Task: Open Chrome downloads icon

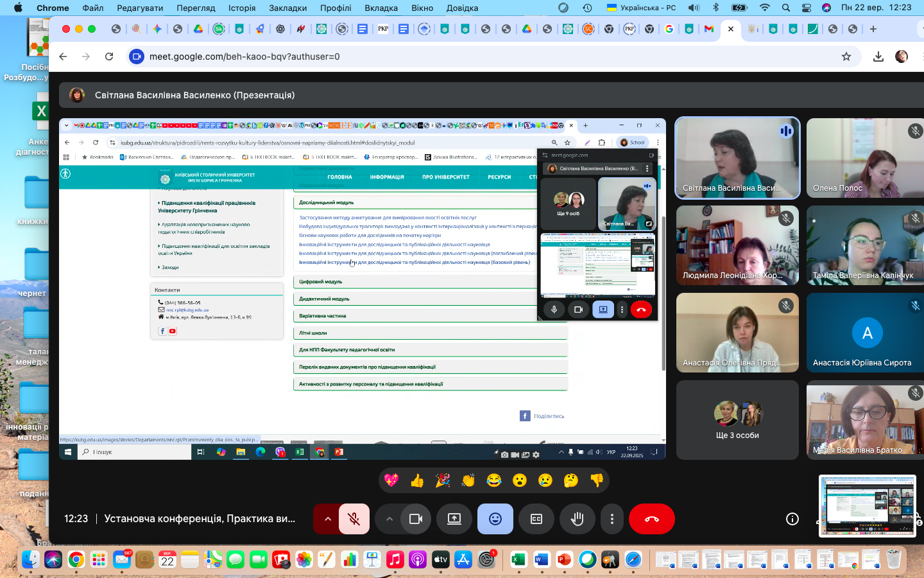Action: tap(878, 57)
